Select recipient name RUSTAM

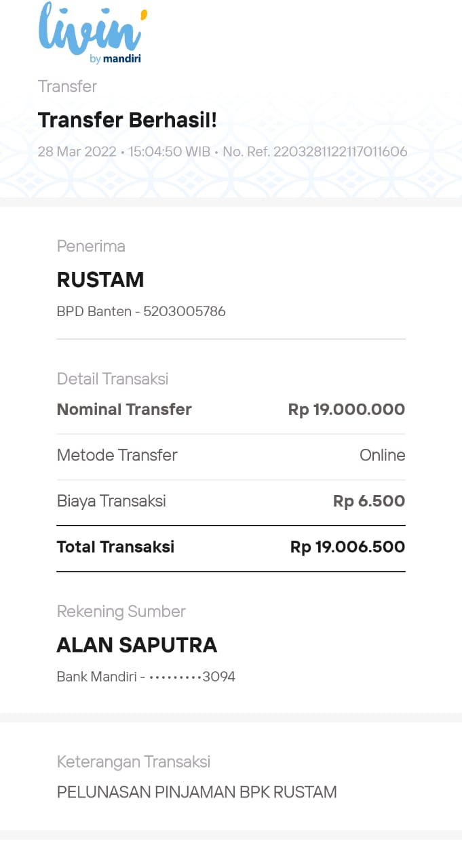(100, 279)
